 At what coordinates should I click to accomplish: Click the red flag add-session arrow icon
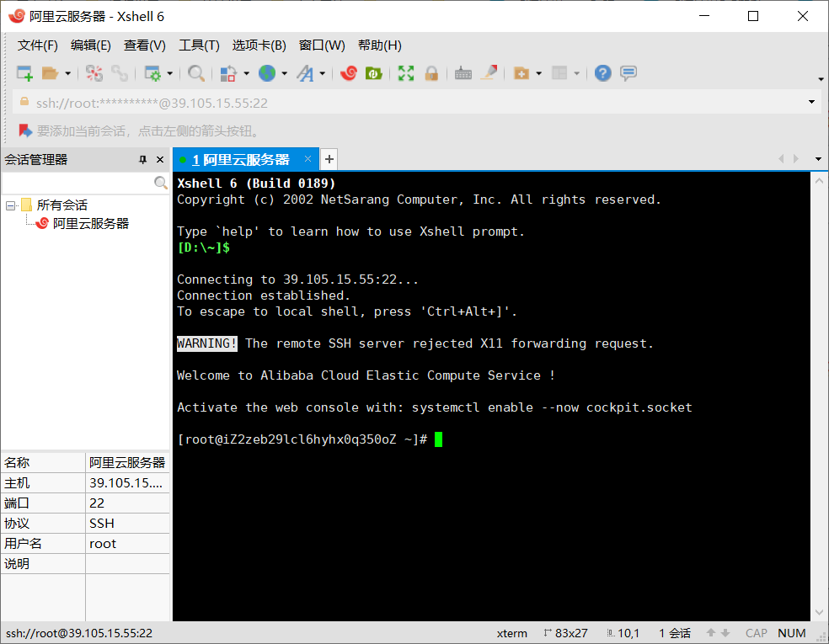pyautogui.click(x=25, y=130)
